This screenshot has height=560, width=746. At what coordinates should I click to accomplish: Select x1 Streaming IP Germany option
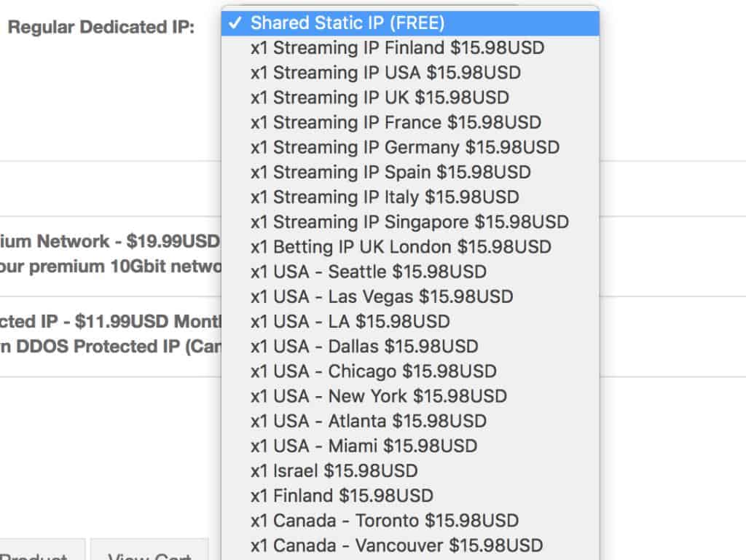pos(410,147)
